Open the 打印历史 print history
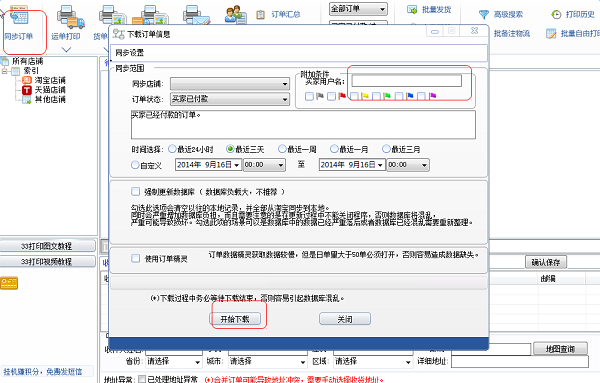The image size is (600, 383). 573,15
